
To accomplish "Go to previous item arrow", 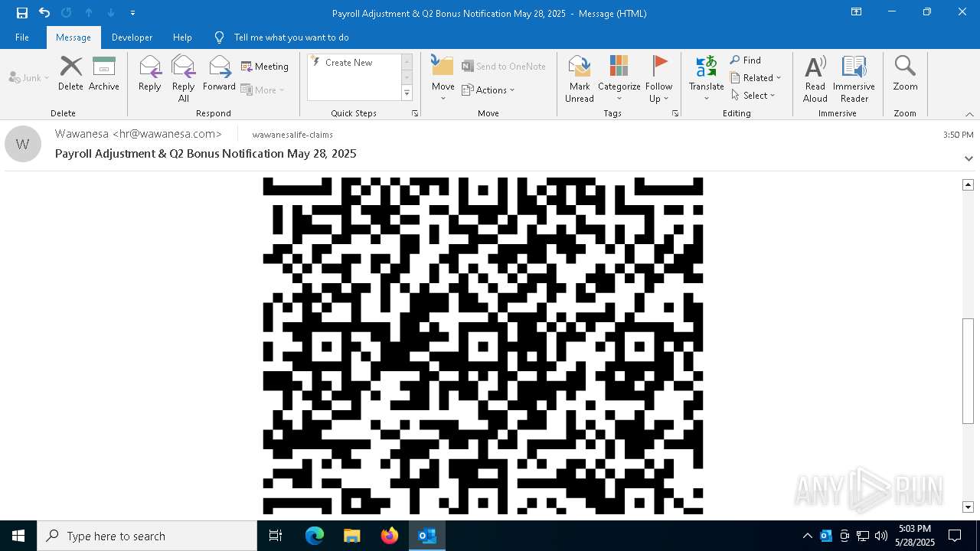I will [x=89, y=13].
